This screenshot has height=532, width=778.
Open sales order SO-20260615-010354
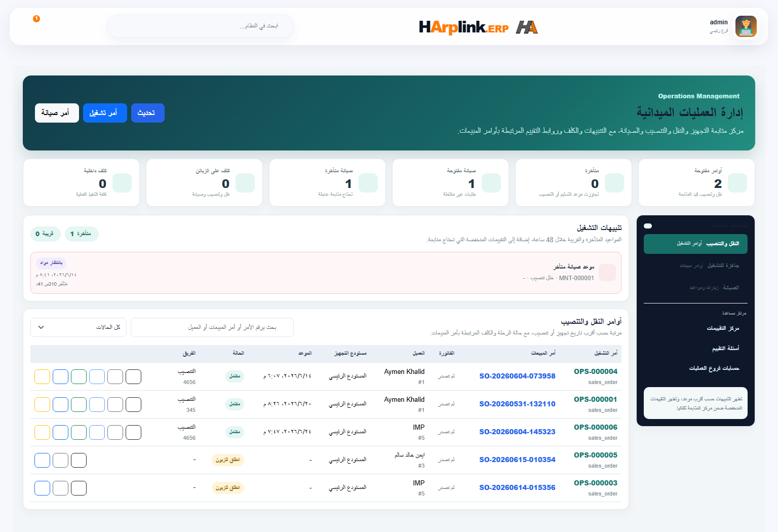(x=517, y=460)
